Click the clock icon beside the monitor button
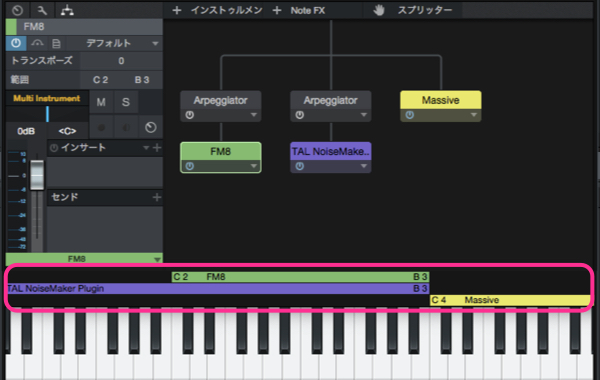This screenshot has width=600, height=380. (151, 127)
